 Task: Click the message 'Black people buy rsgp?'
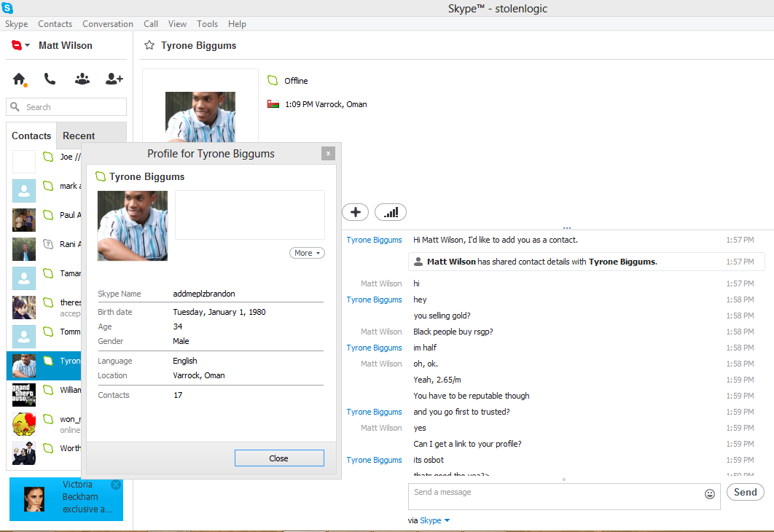coord(453,332)
